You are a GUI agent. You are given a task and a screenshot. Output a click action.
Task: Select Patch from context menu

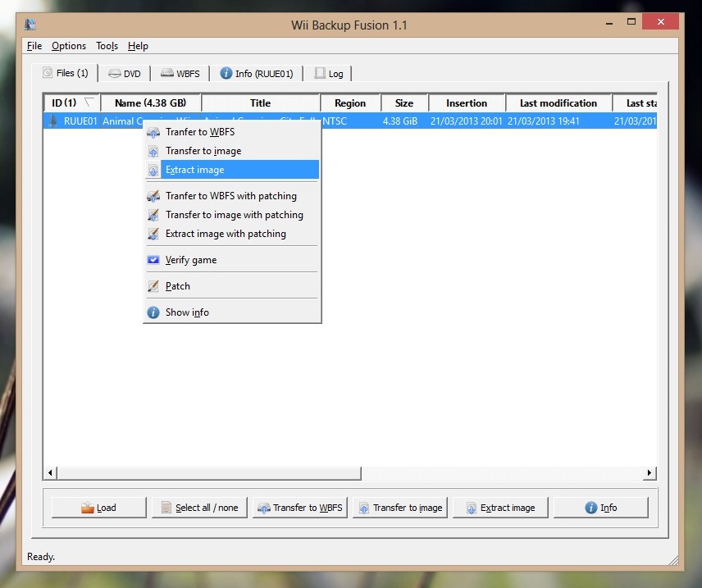click(232, 285)
